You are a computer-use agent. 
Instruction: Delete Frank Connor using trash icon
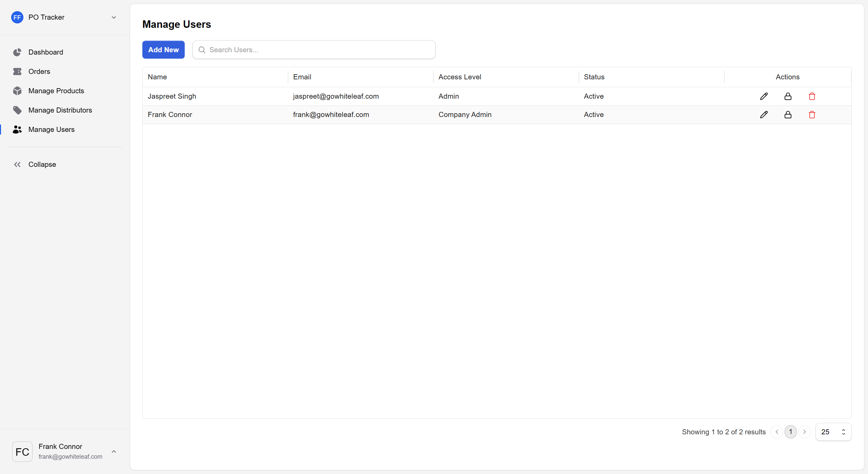pos(812,115)
